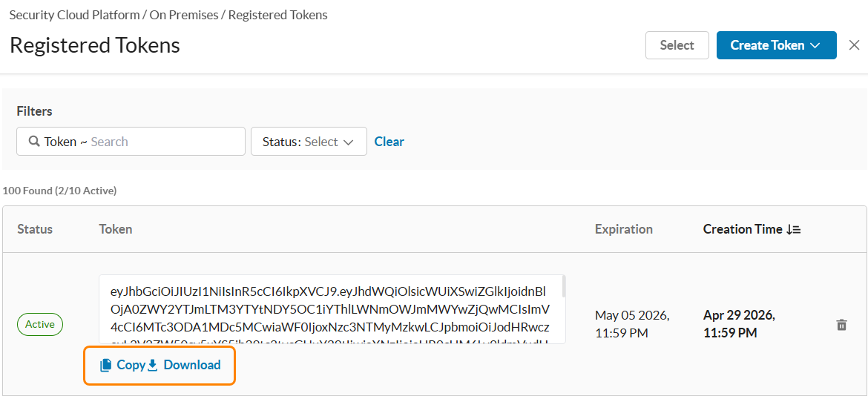
Task: Click the Status column header
Action: 35,230
